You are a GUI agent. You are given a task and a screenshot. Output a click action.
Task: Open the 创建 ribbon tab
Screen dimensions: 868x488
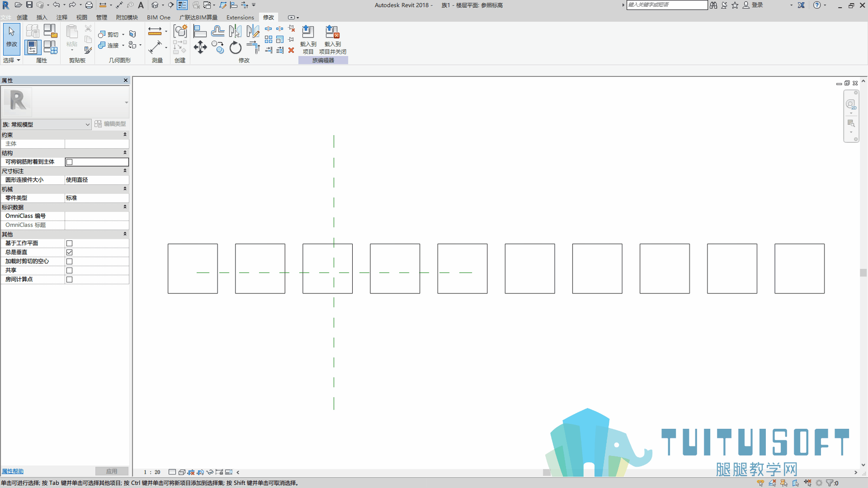22,17
